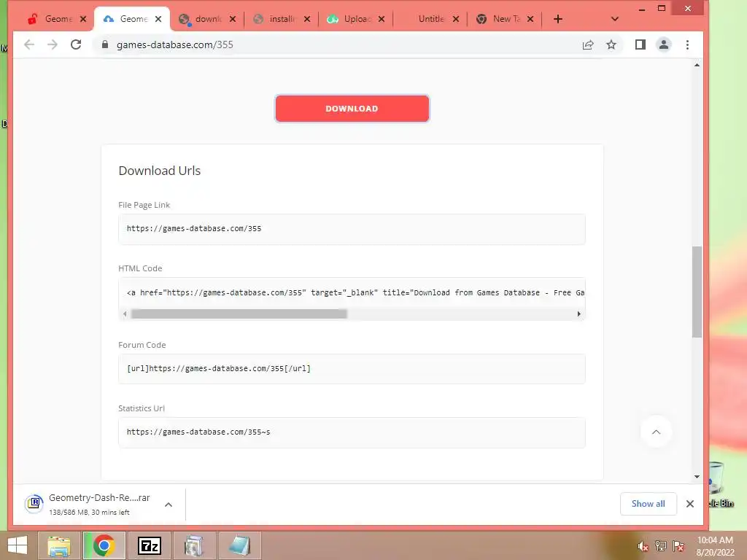The width and height of the screenshot is (747, 560).
Task: Click the taskbar clock showing 10:04 AM
Action: point(715,546)
